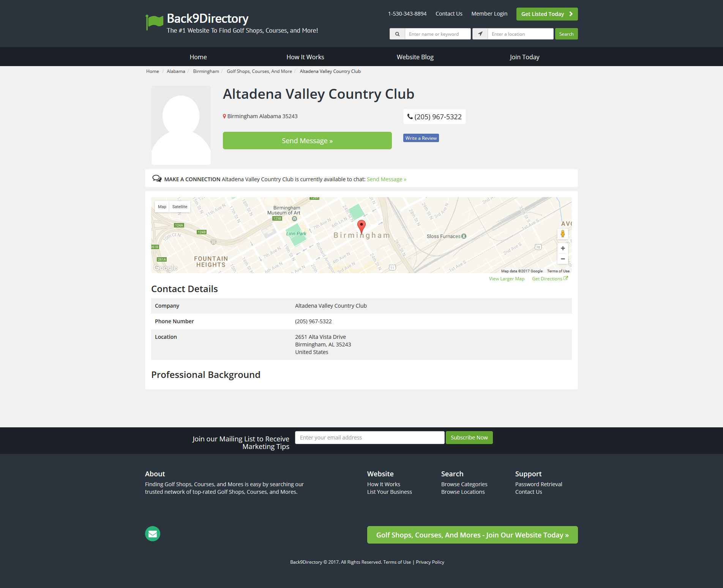Image resolution: width=723 pixels, height=588 pixels.
Task: Click the Enter a location field
Action: (521, 34)
